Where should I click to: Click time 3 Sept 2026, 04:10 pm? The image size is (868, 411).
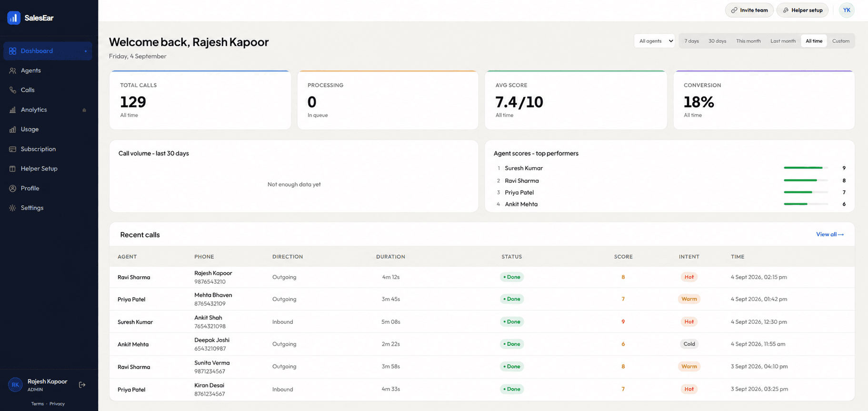coord(759,366)
